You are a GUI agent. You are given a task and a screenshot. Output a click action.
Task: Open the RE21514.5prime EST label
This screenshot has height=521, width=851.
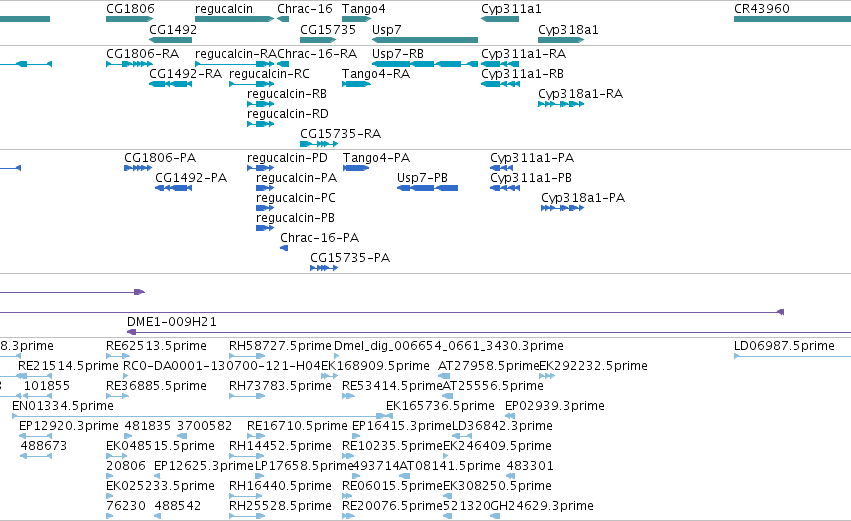coord(68,366)
